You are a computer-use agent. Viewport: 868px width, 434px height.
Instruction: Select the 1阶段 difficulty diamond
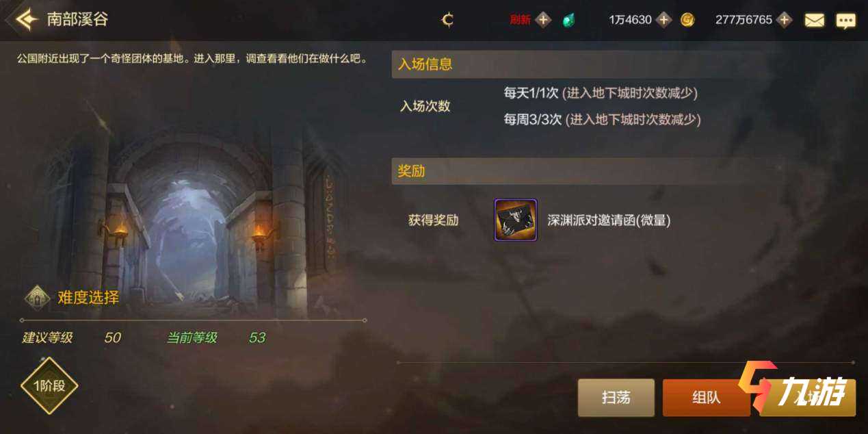coord(49,385)
